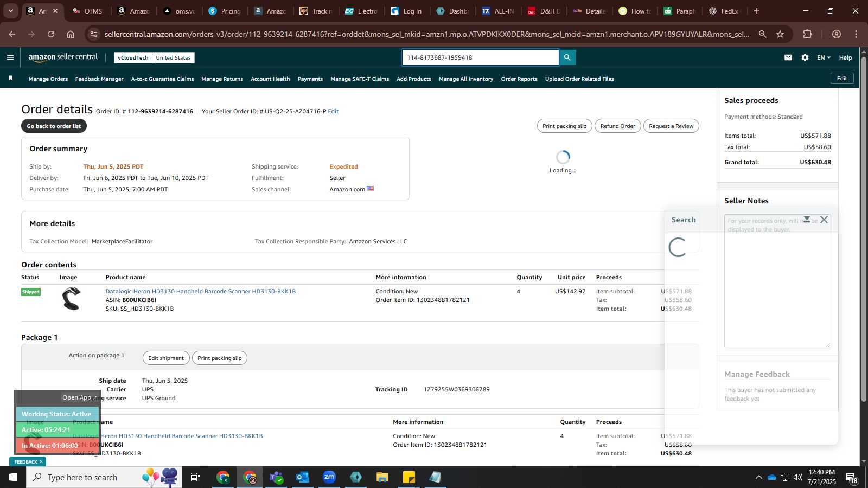
Task: Click the barcode scanner product thumbnail
Action: click(71, 299)
